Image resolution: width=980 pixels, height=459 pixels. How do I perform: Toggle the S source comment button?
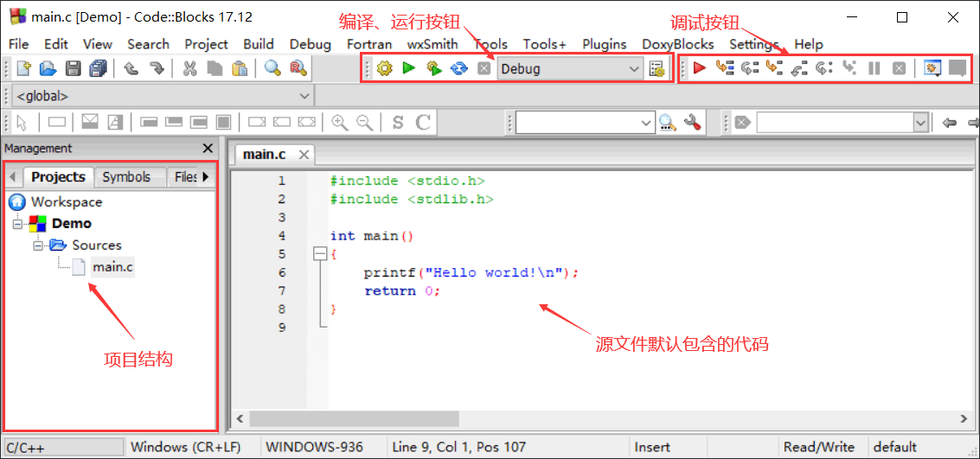tap(398, 123)
